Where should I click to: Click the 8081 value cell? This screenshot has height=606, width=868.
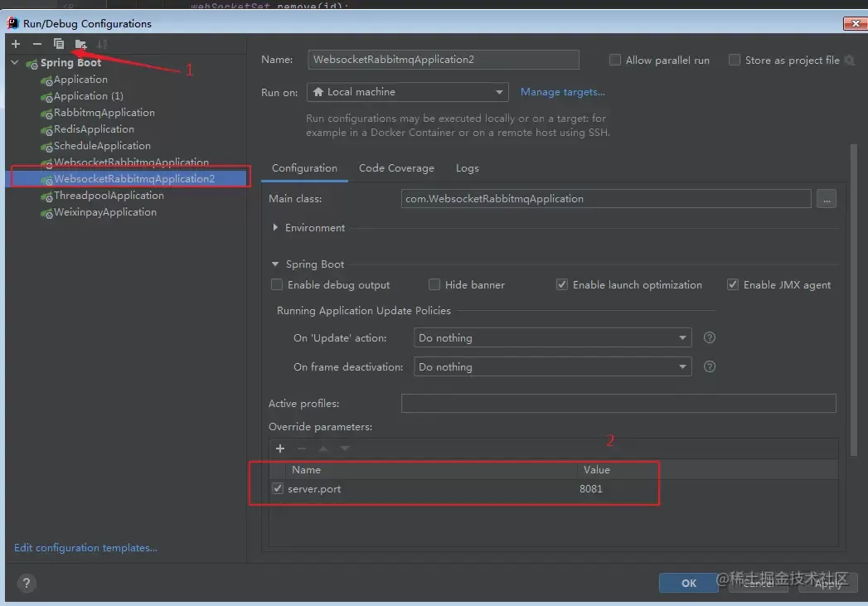tap(590, 488)
